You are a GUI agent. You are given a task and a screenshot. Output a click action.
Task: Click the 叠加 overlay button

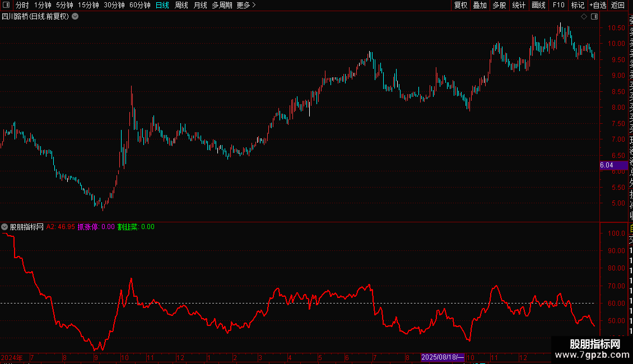[480, 5]
